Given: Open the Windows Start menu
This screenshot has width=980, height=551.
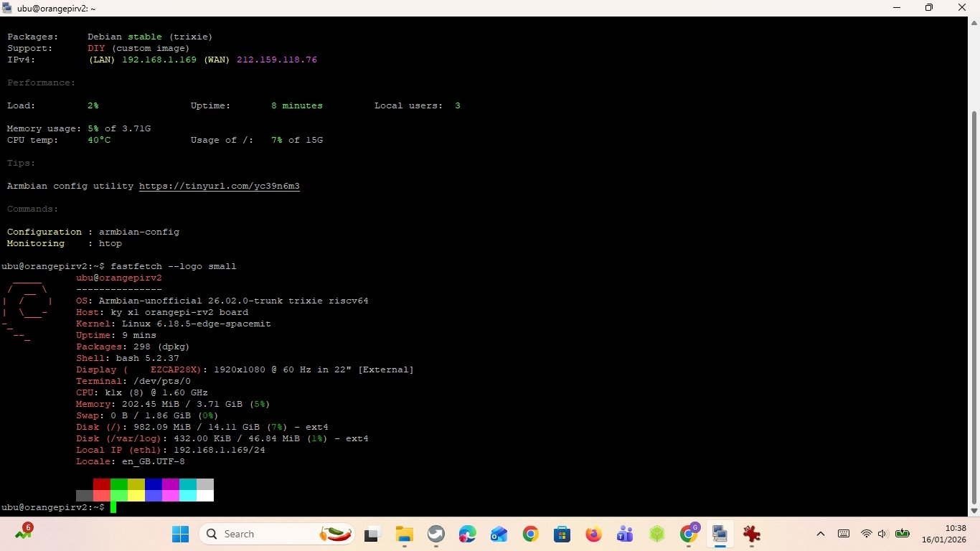Looking at the screenshot, I should point(180,534).
